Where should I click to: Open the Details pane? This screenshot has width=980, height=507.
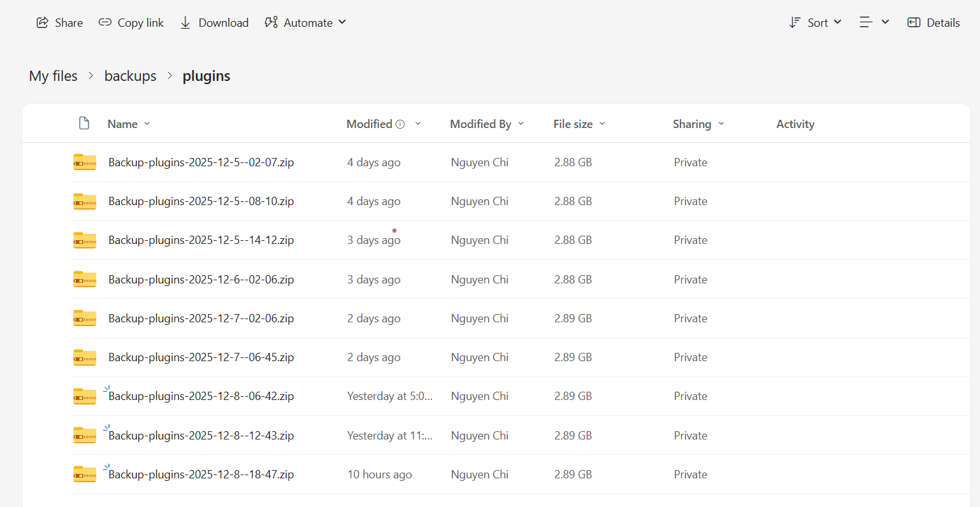click(933, 23)
